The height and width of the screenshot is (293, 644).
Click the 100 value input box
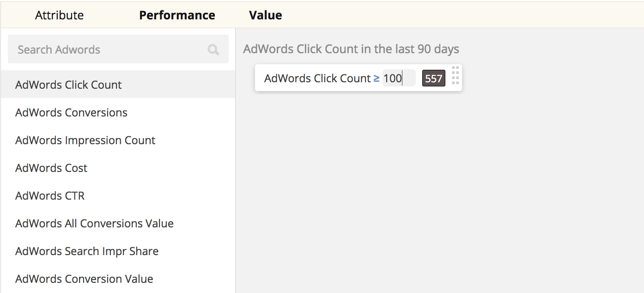click(398, 78)
